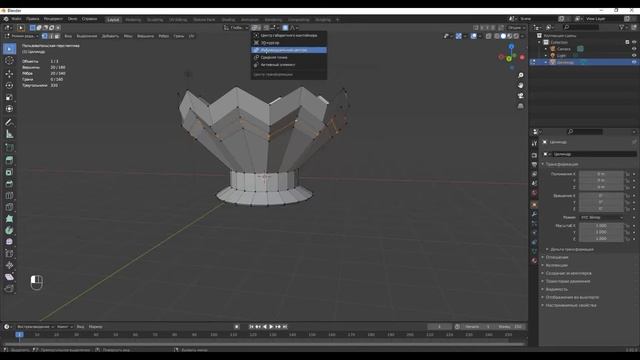Click the viewport zoom magnifier gizmo
The image size is (640, 360).
click(x=520, y=76)
